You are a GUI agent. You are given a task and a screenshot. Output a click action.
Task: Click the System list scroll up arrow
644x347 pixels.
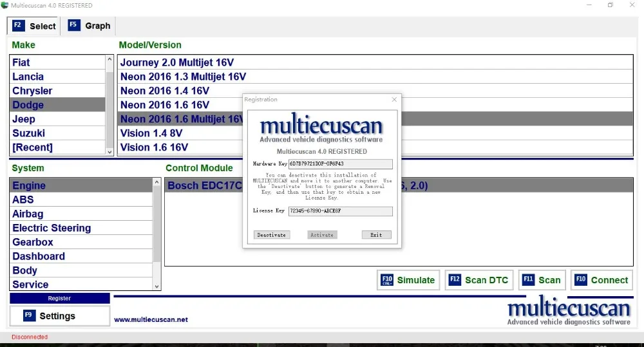156,182
